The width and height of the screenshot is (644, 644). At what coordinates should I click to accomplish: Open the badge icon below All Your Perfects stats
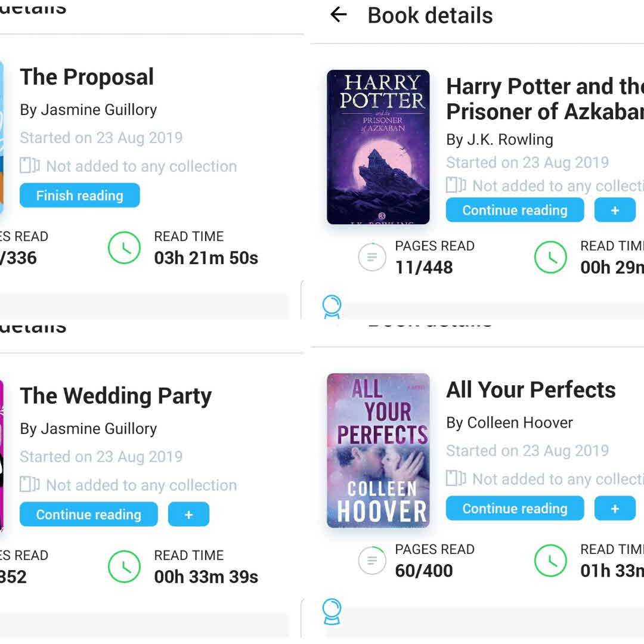click(331, 611)
